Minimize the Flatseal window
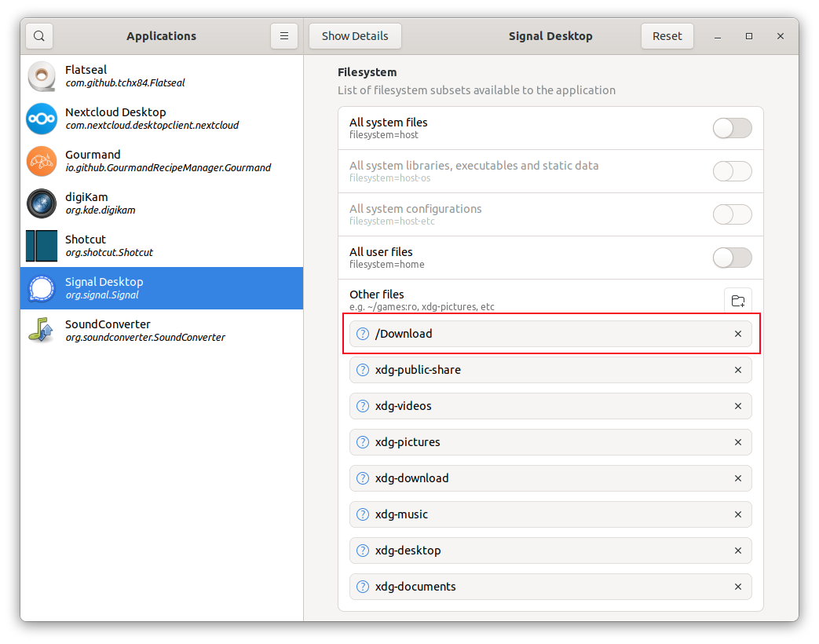Viewport: 819px width, 644px height. pyautogui.click(x=718, y=37)
